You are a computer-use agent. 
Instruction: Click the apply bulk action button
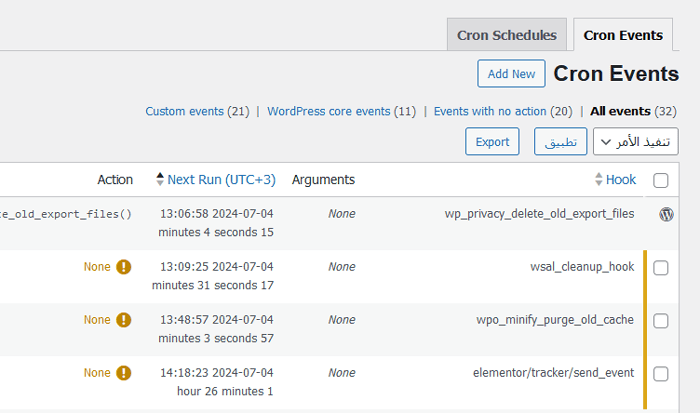[x=560, y=142]
